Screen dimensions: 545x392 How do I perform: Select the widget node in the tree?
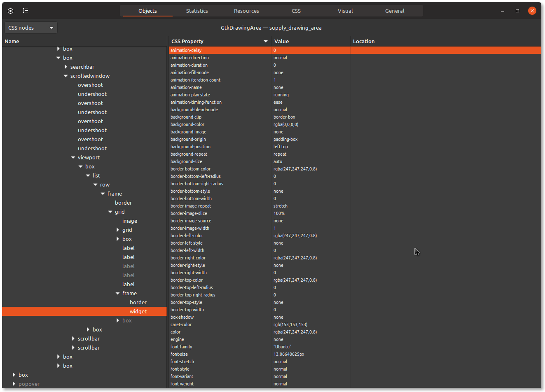[138, 311]
